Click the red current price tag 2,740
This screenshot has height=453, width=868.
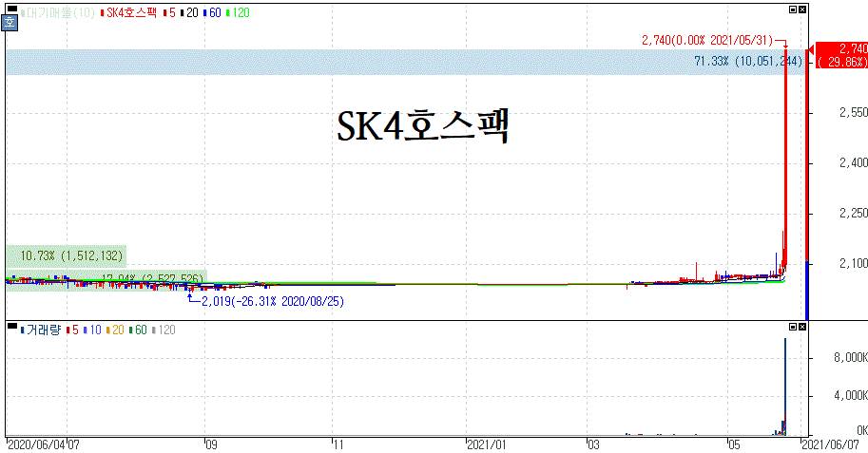(840, 55)
